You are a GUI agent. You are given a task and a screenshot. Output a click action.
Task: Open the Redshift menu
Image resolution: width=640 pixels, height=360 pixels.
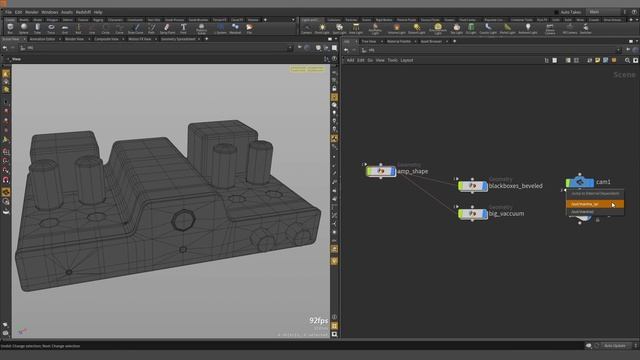point(83,12)
